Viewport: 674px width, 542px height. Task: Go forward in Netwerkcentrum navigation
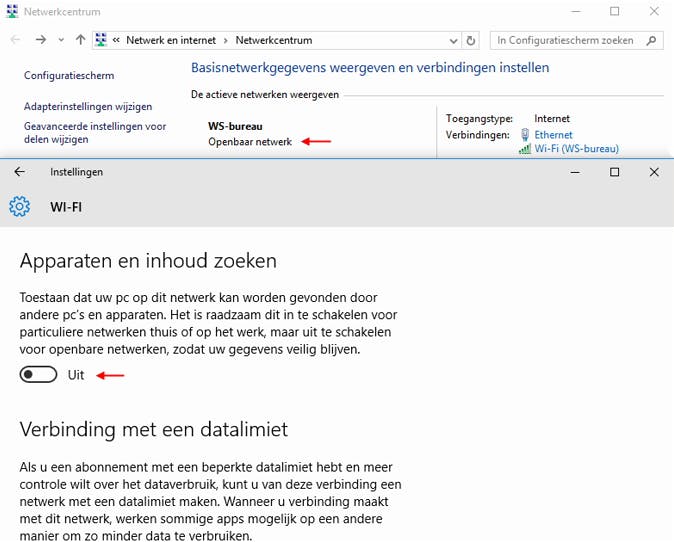click(x=41, y=40)
